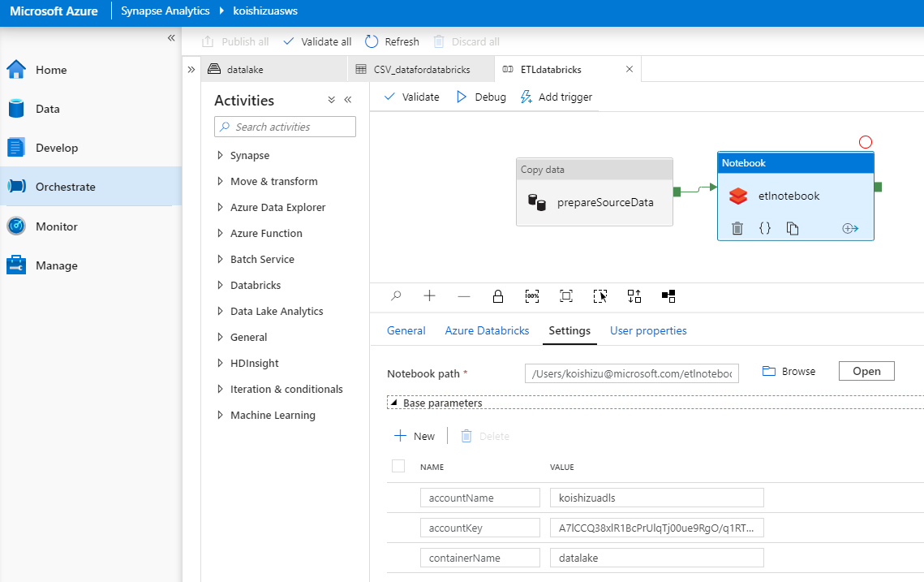This screenshot has height=582, width=924.
Task: Validate the pipeline
Action: [411, 97]
